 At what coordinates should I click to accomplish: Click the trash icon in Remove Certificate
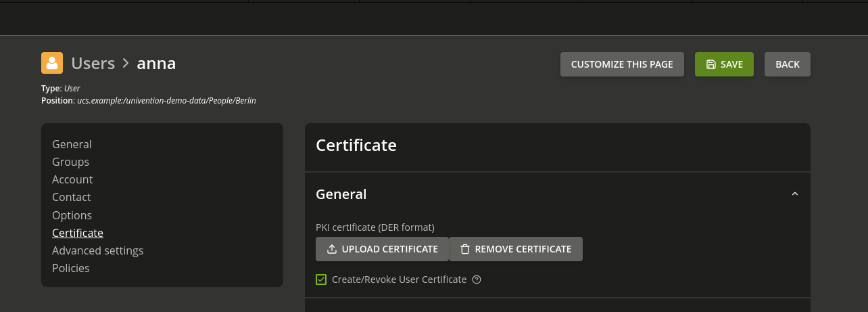[x=465, y=249]
